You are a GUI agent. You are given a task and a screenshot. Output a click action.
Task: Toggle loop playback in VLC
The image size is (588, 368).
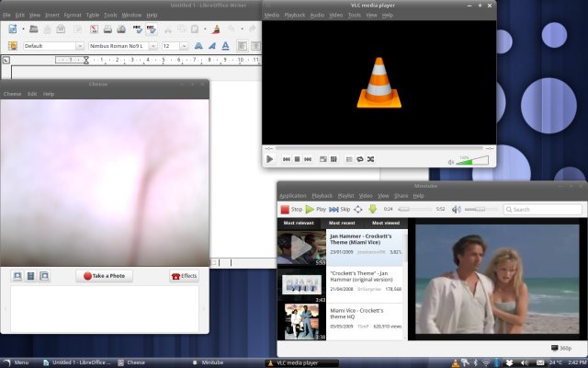pos(360,159)
